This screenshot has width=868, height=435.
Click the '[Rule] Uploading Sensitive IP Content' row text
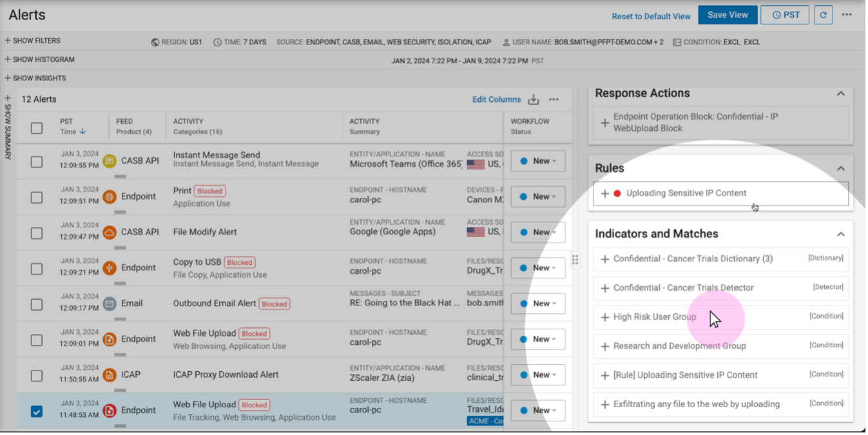[685, 375]
